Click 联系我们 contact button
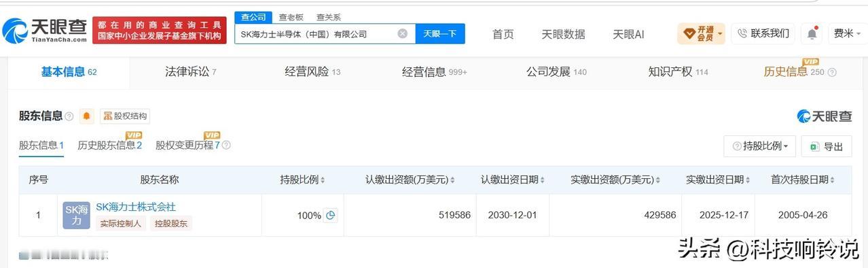 pos(763,33)
